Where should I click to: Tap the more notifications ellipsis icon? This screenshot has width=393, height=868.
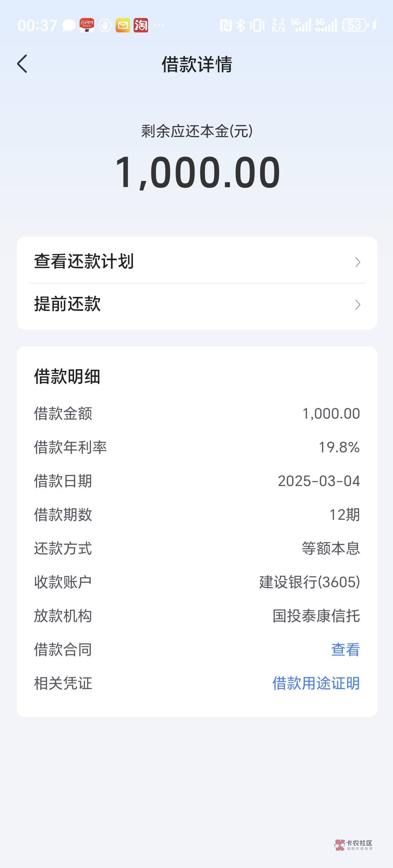point(159,25)
